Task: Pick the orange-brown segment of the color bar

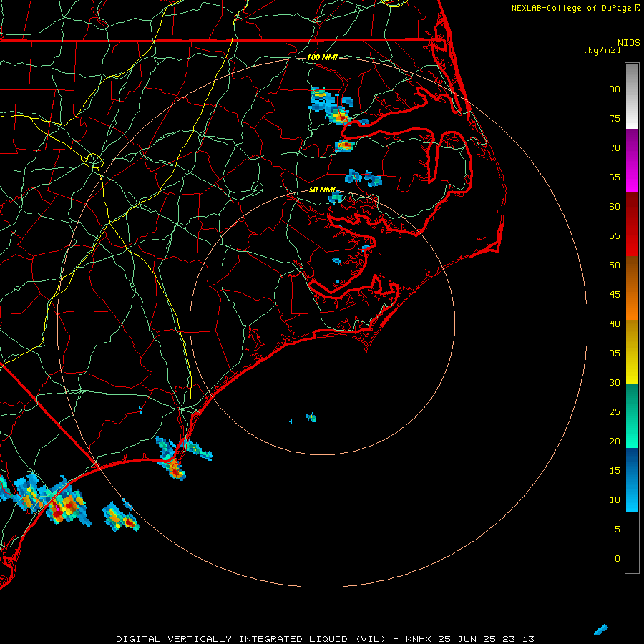Action: (632, 288)
